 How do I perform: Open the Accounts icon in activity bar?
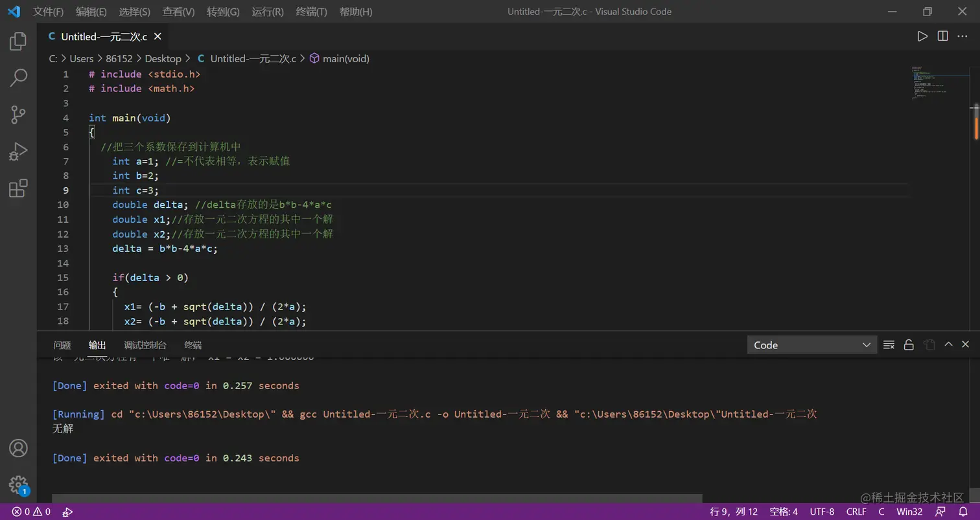[x=17, y=447]
